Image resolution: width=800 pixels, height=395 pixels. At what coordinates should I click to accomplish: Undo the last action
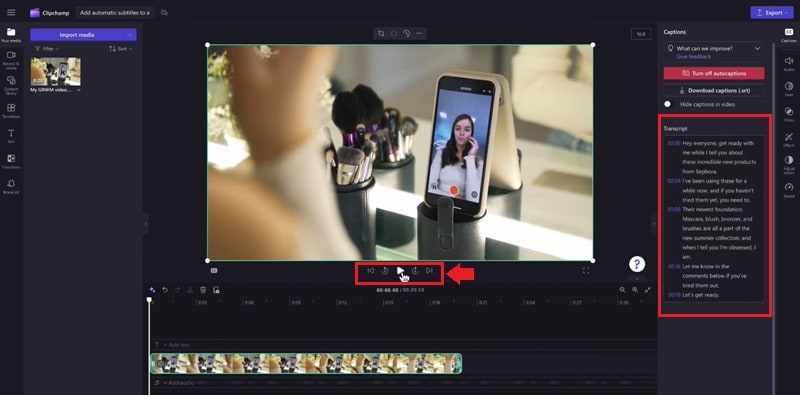(x=165, y=290)
